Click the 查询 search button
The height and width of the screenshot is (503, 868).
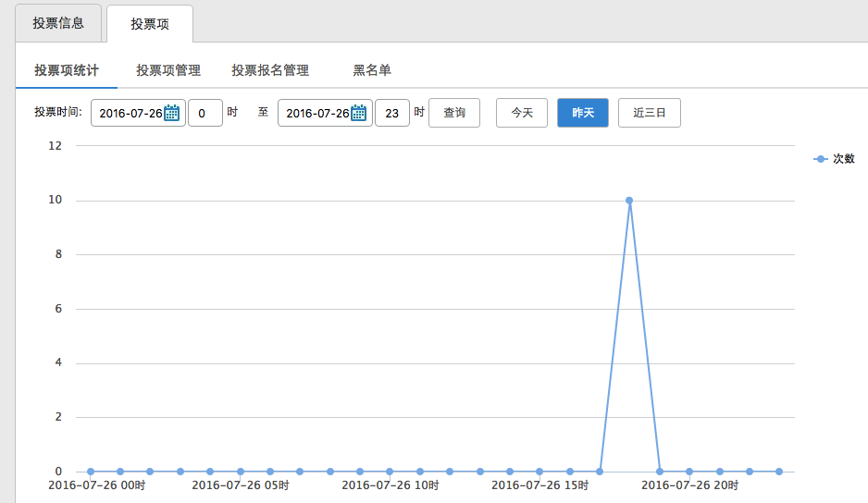454,113
